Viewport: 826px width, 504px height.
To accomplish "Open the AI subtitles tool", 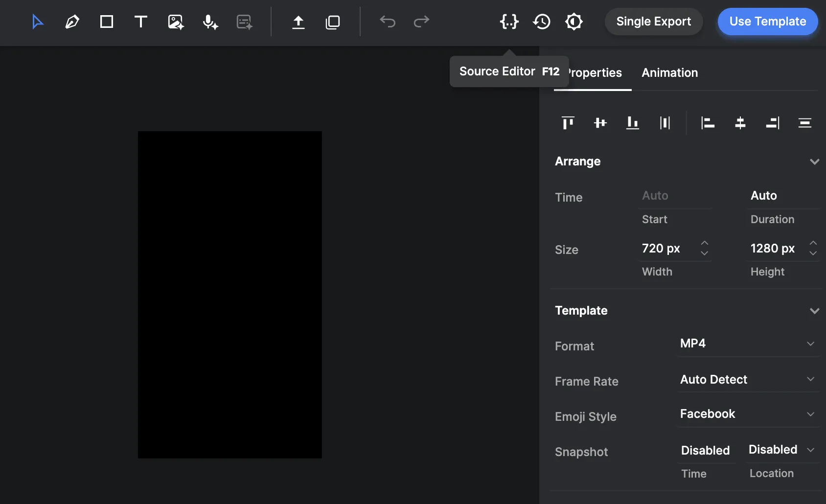I will (x=244, y=22).
